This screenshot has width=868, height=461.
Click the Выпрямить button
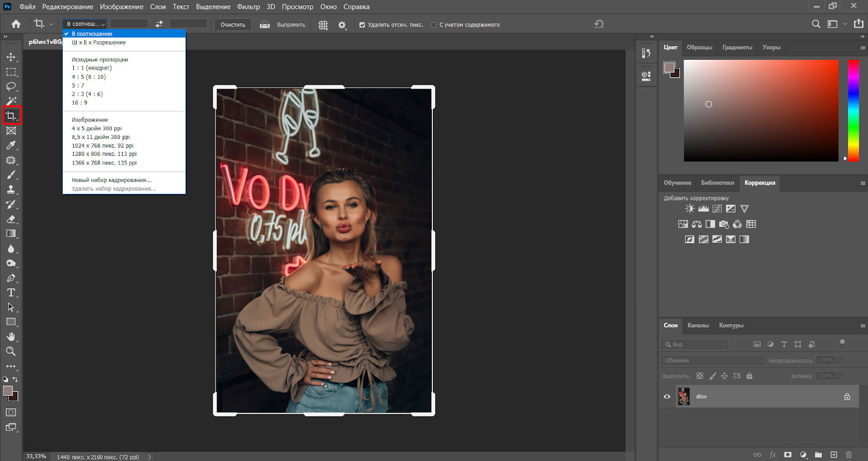pos(283,24)
